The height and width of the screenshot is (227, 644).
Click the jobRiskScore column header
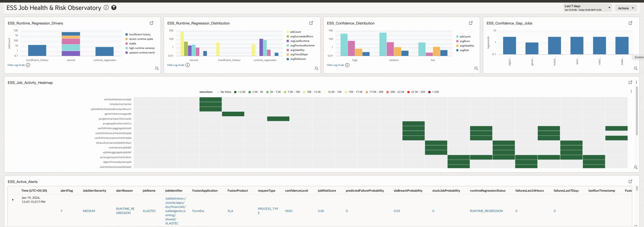pyautogui.click(x=327, y=191)
